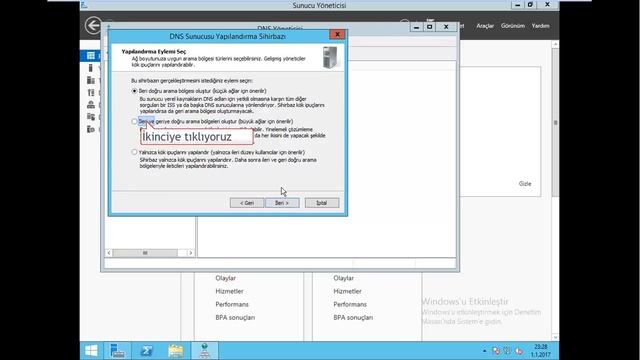Open the IIS role icon in sidebar

pyautogui.click(x=91, y=129)
